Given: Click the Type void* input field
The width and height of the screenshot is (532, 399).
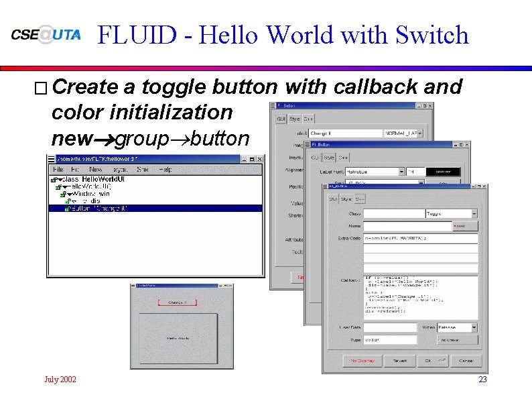Looking at the screenshot, I should coord(390,339).
